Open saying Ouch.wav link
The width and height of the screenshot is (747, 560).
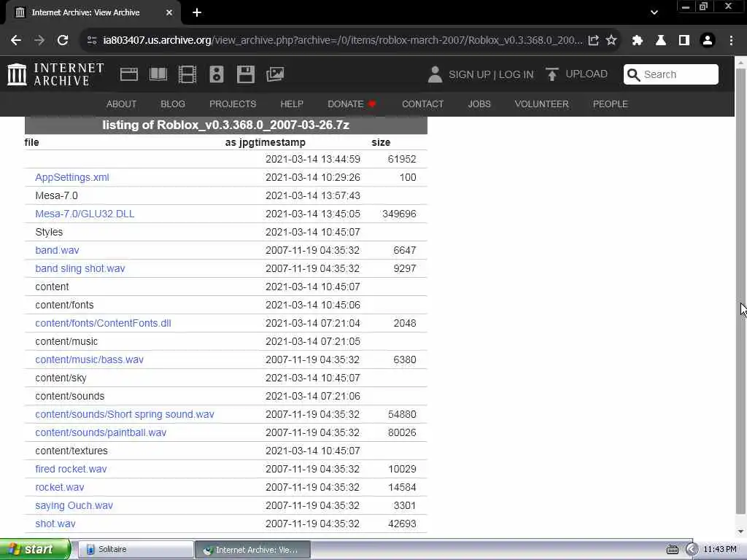(74, 505)
